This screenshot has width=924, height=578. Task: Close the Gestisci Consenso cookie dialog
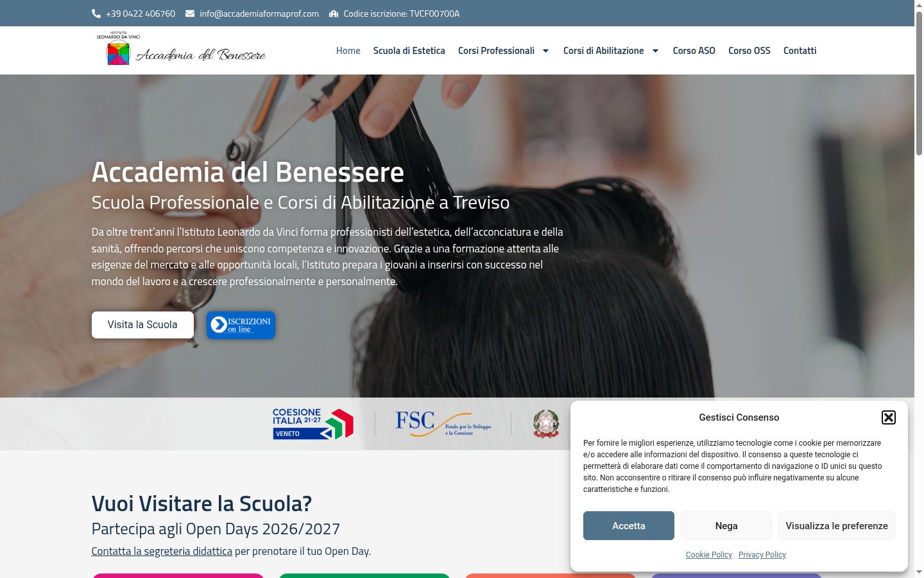tap(889, 417)
